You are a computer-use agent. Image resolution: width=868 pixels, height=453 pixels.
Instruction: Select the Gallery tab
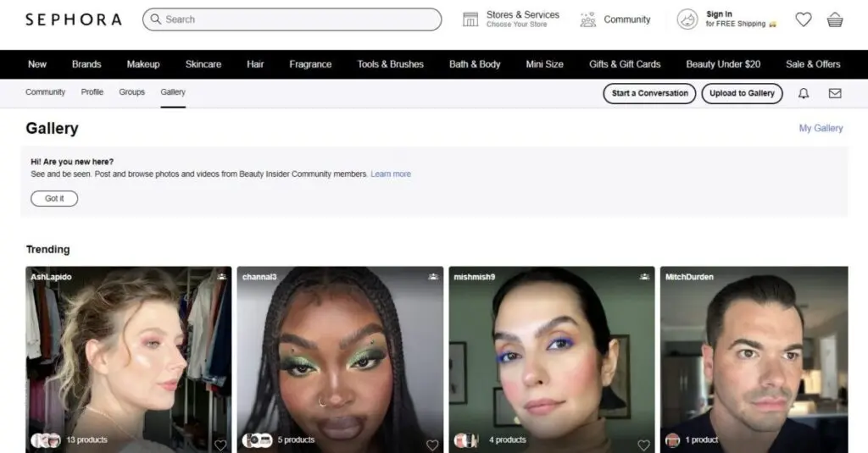coord(173,91)
